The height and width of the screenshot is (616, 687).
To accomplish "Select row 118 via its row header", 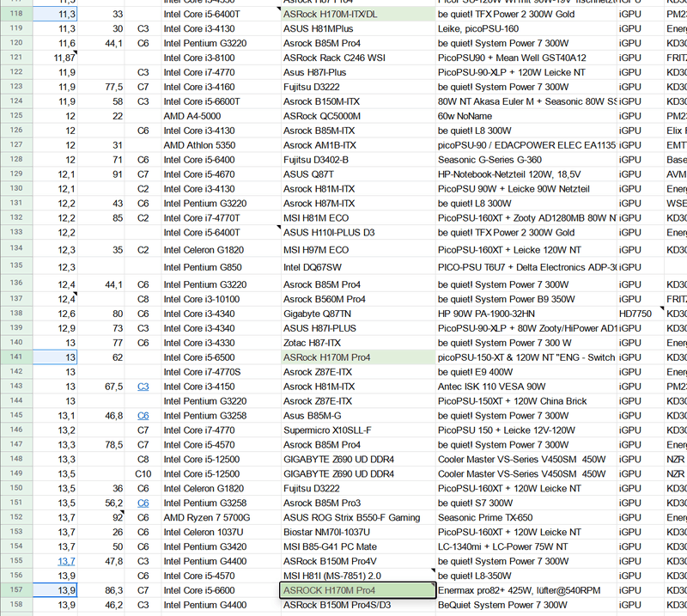I will [16, 14].
